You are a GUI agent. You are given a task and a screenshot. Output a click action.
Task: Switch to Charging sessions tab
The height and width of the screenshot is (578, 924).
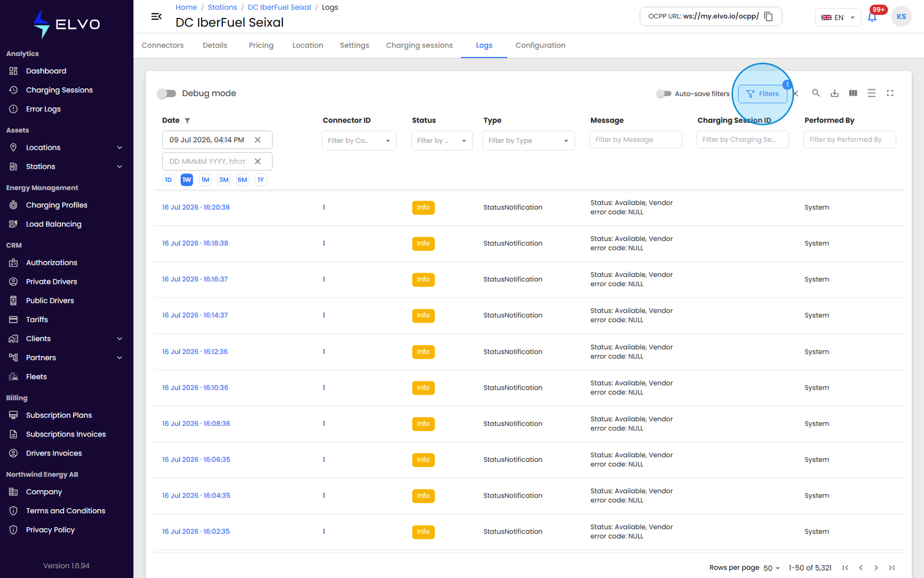click(x=419, y=46)
